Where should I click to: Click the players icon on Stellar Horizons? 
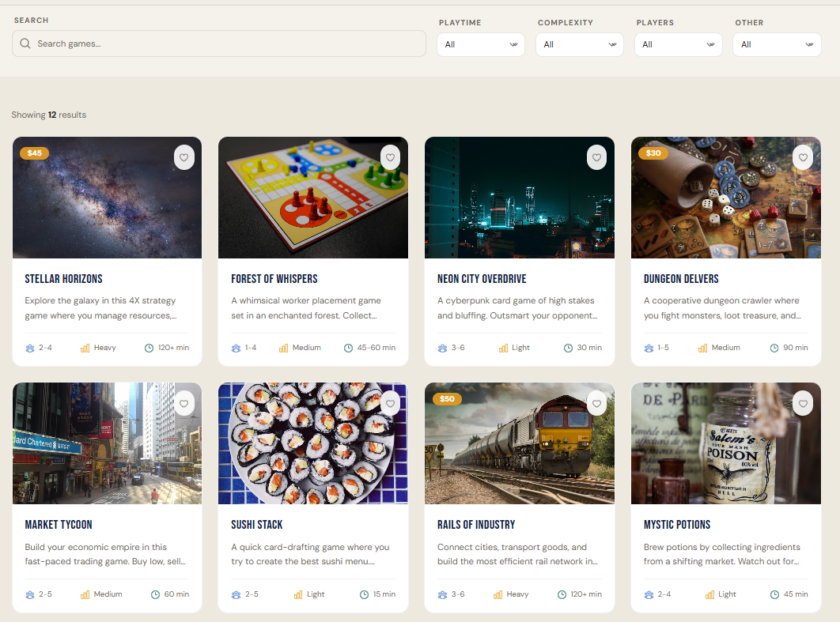[x=30, y=348]
